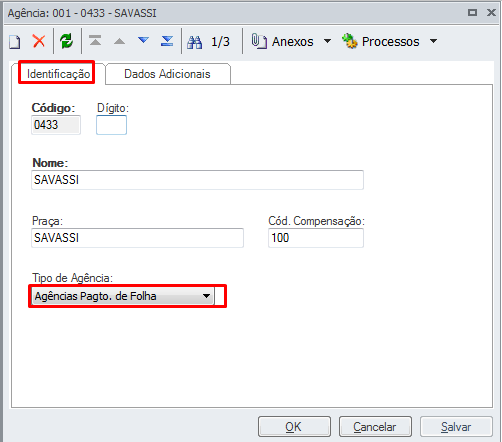Image resolution: width=502 pixels, height=442 pixels.
Task: Click the Praça input field
Action: pos(137,238)
